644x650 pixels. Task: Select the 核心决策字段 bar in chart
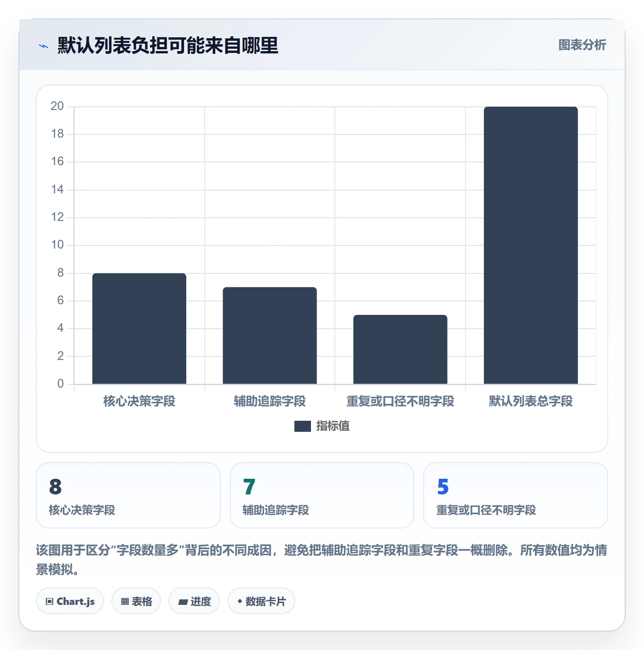point(139,329)
